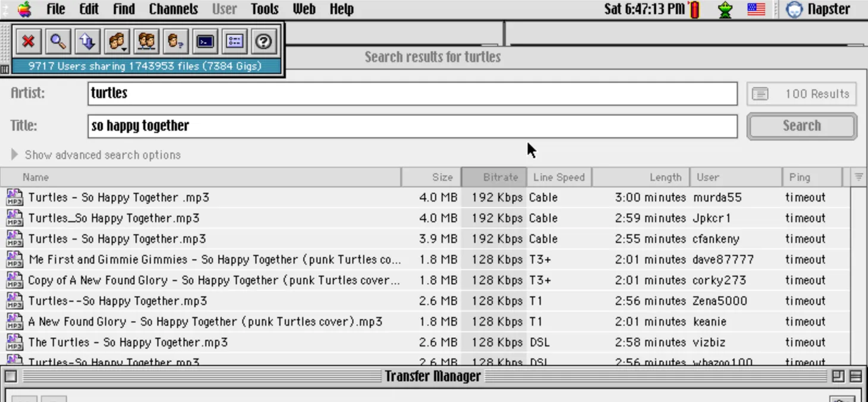This screenshot has width=868, height=402.
Task: Click the red X disconnect toolbar icon
Action: tap(28, 41)
